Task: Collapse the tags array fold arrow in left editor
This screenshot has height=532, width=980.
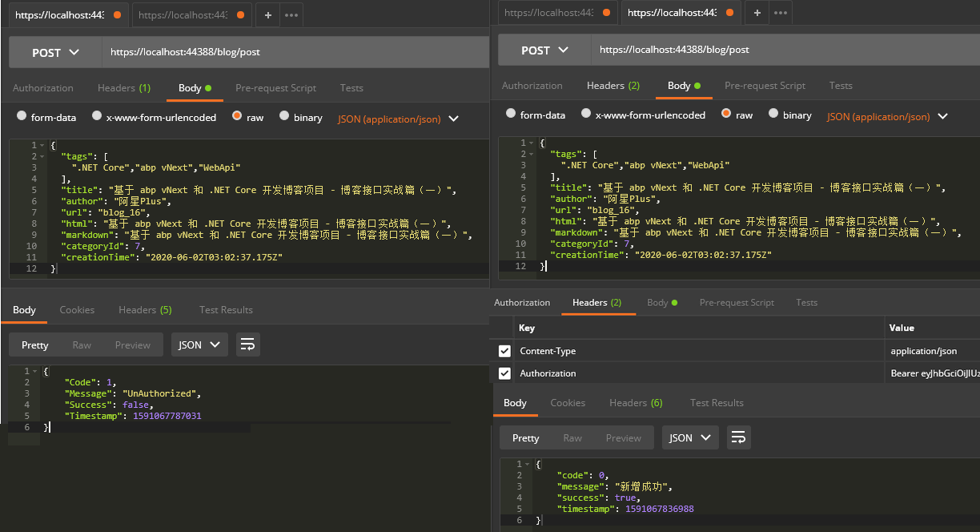Action: pos(42,157)
